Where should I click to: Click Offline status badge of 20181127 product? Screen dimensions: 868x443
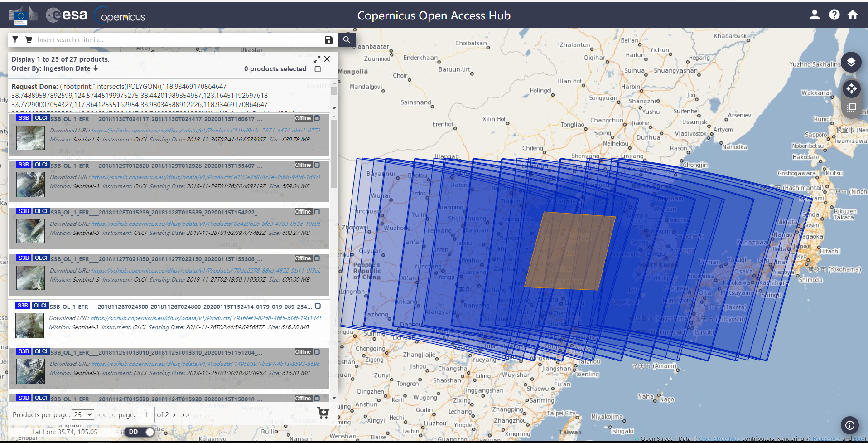(303, 258)
